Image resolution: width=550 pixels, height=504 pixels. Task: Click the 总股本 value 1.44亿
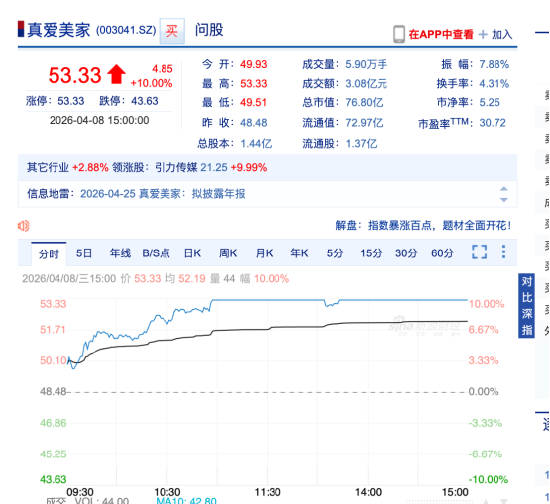pos(256,143)
